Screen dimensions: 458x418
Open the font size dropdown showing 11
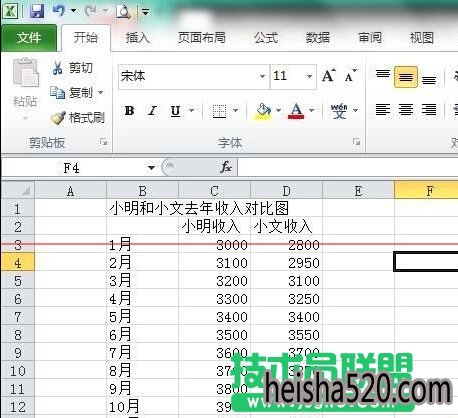309,76
